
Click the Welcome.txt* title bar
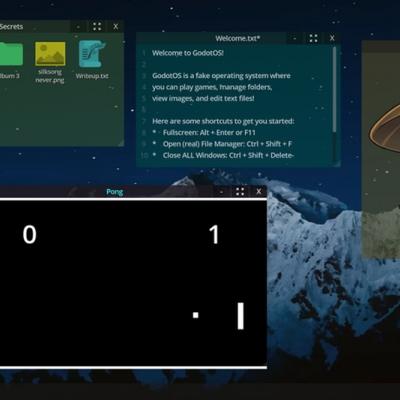point(237,38)
